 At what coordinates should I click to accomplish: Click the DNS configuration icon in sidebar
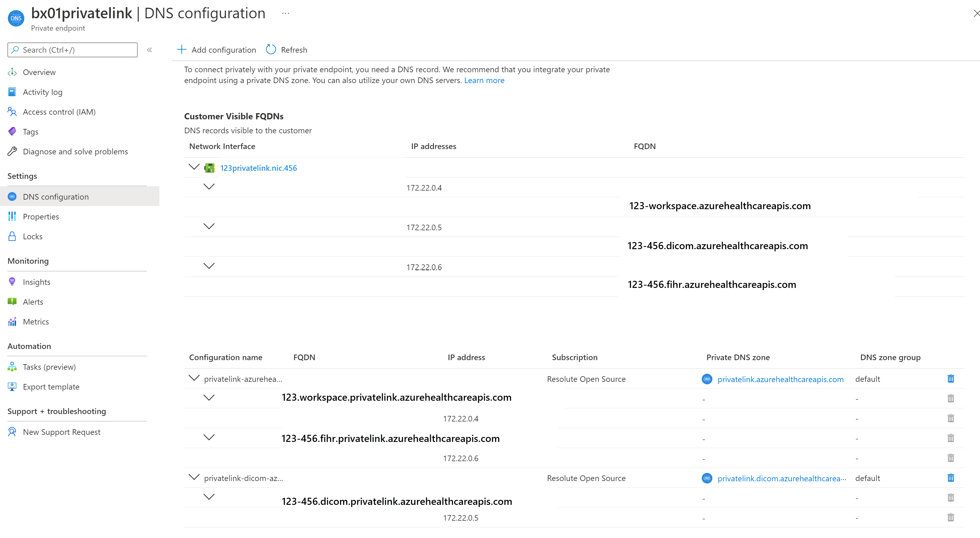12,197
